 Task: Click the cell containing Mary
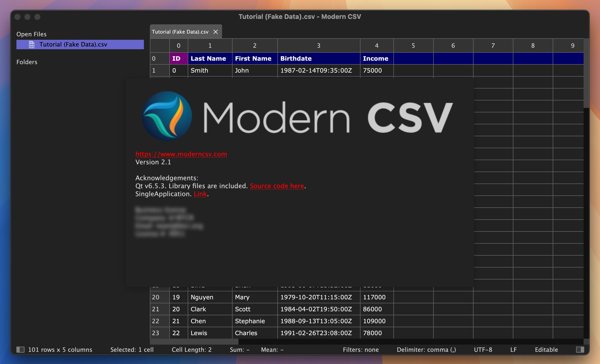point(255,297)
